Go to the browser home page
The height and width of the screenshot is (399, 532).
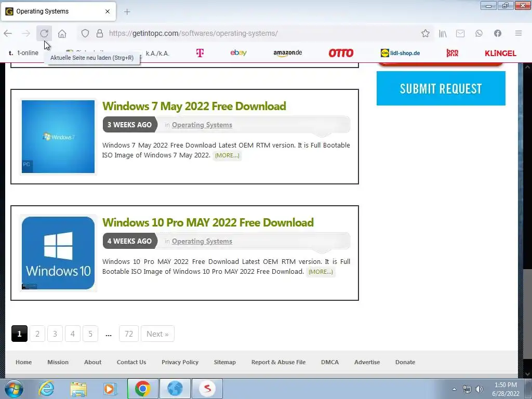tap(62, 33)
